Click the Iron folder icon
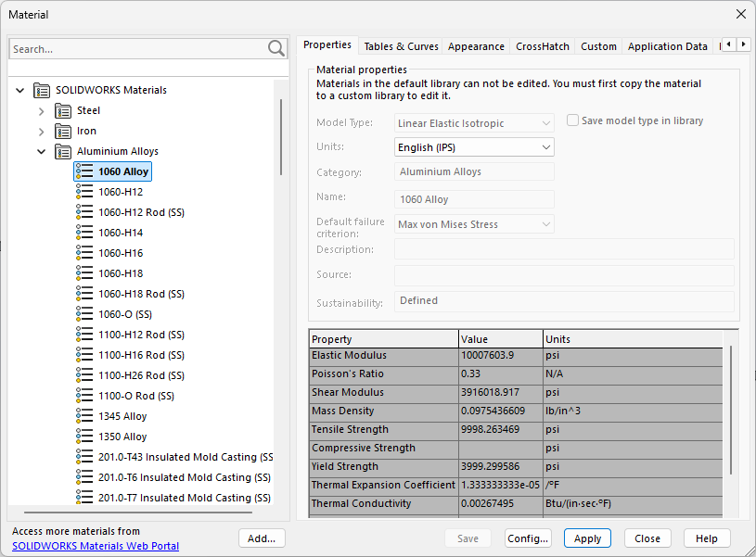The width and height of the screenshot is (756, 557). [x=63, y=131]
